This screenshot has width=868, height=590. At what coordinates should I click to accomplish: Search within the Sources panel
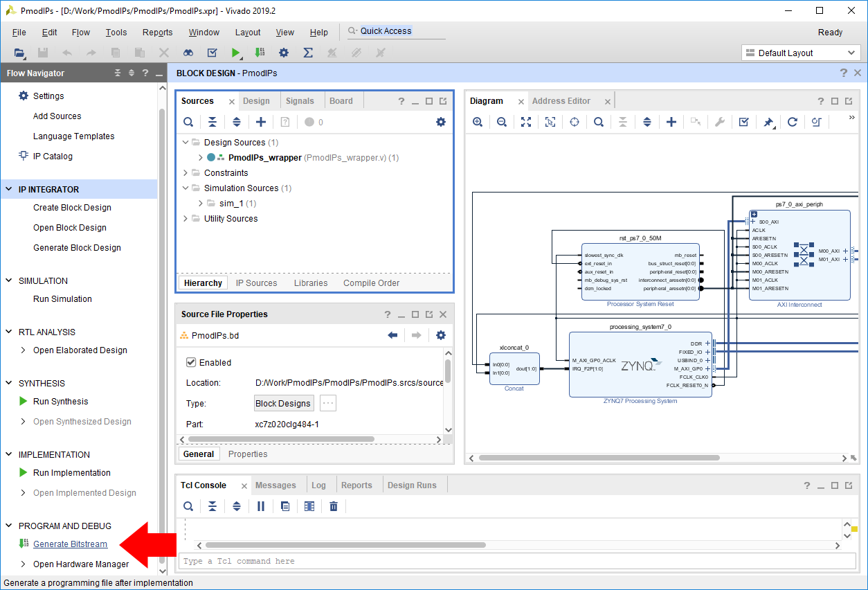188,122
